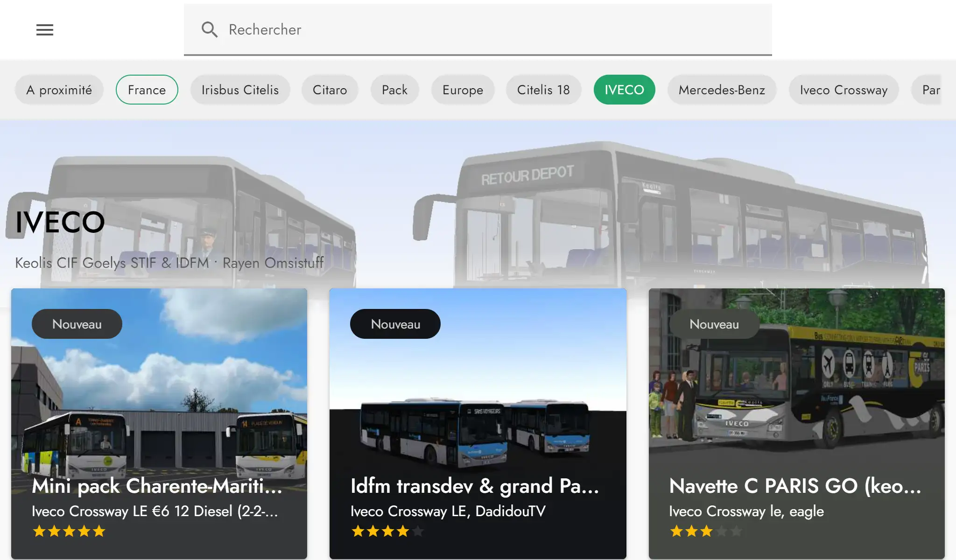Click the search magnifier icon
Screen dimensions: 956x560
coord(210,29)
